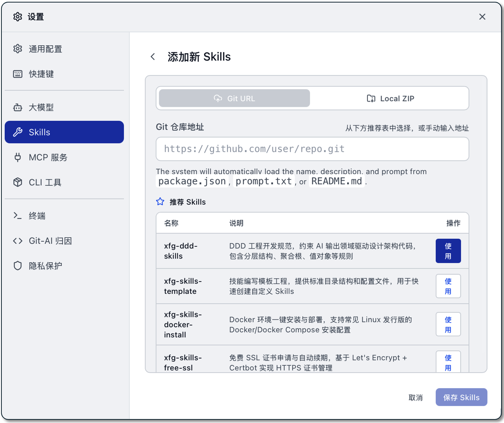Viewport: 504px width, 423px height.
Task: Click the 名称 column header
Action: 171,223
